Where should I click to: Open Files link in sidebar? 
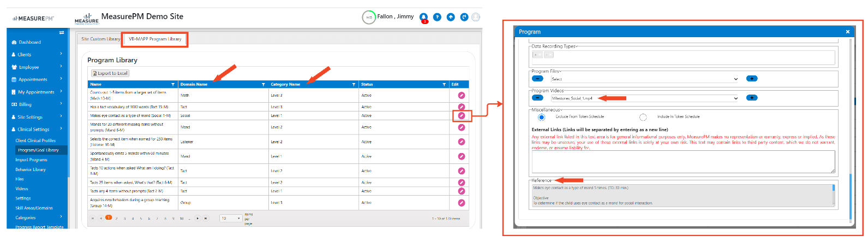tap(20, 179)
